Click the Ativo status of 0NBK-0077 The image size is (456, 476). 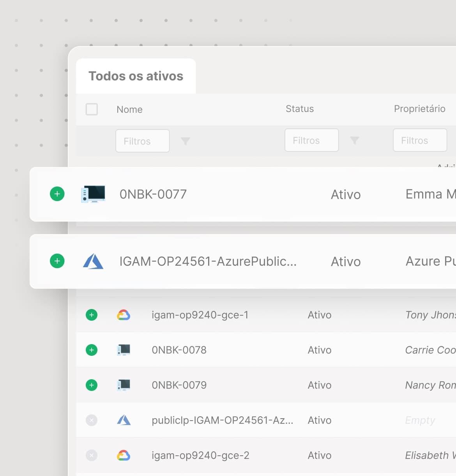346,194
